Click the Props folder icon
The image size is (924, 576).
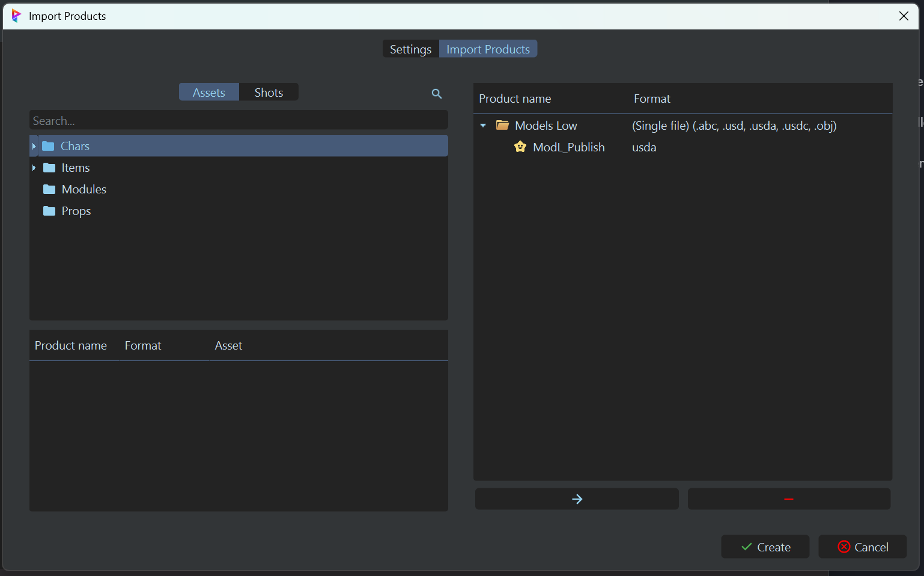(49, 211)
